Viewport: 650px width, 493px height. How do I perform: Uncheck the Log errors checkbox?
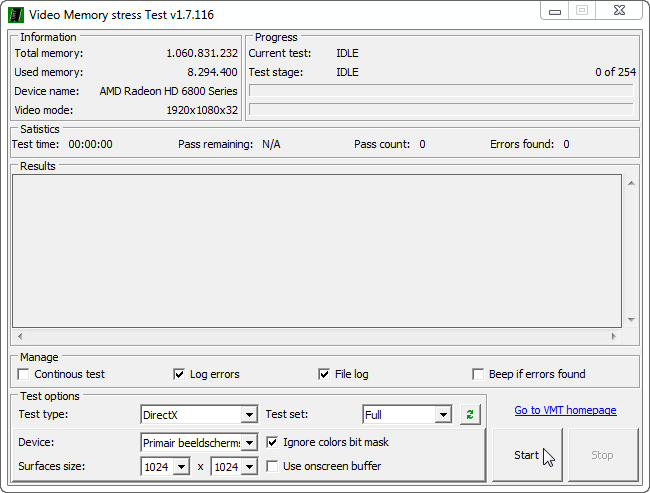(x=179, y=374)
